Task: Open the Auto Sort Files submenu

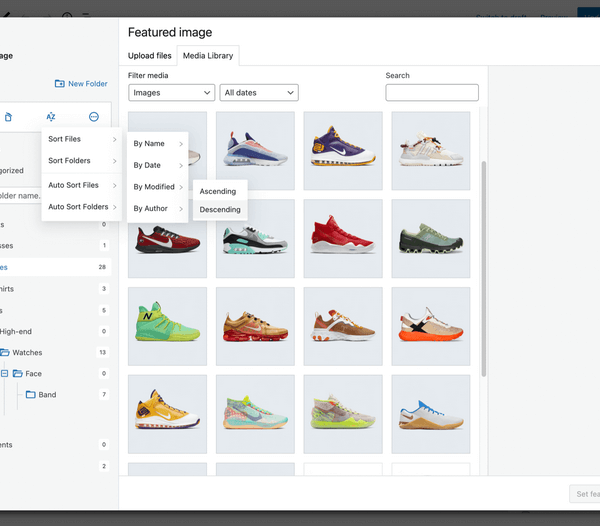Action: [82, 185]
